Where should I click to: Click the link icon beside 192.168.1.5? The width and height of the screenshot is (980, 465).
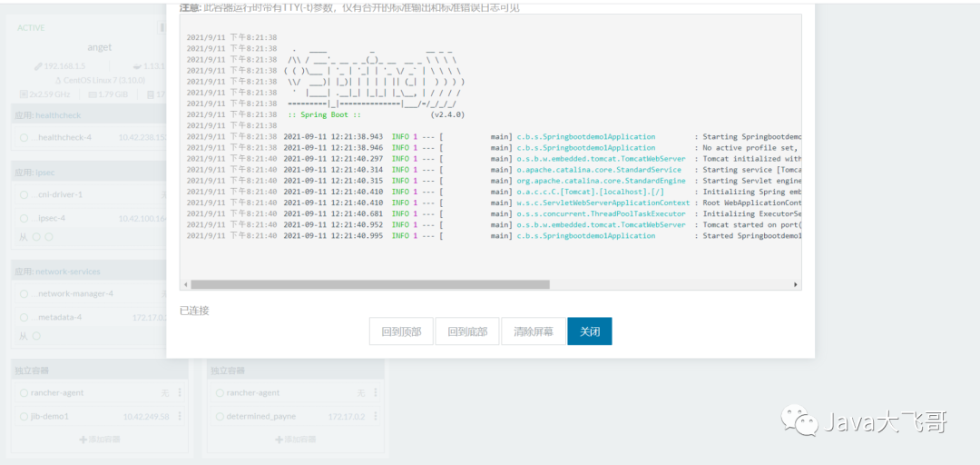click(38, 65)
